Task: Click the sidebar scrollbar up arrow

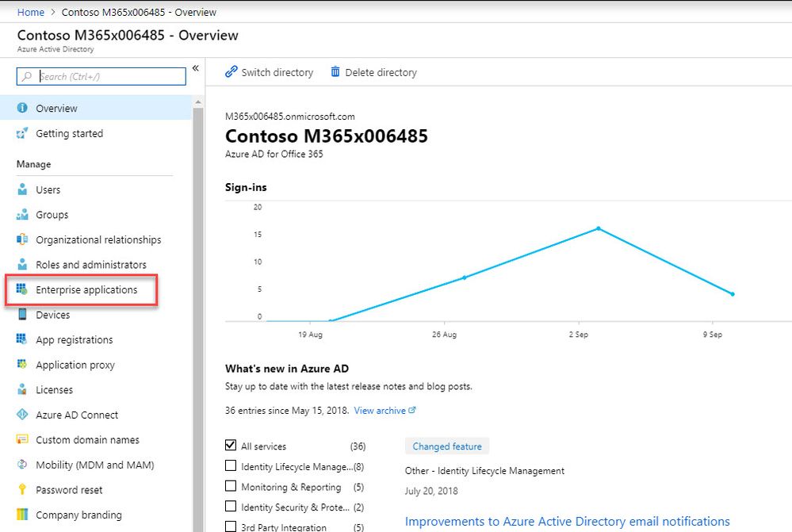Action: [x=198, y=102]
